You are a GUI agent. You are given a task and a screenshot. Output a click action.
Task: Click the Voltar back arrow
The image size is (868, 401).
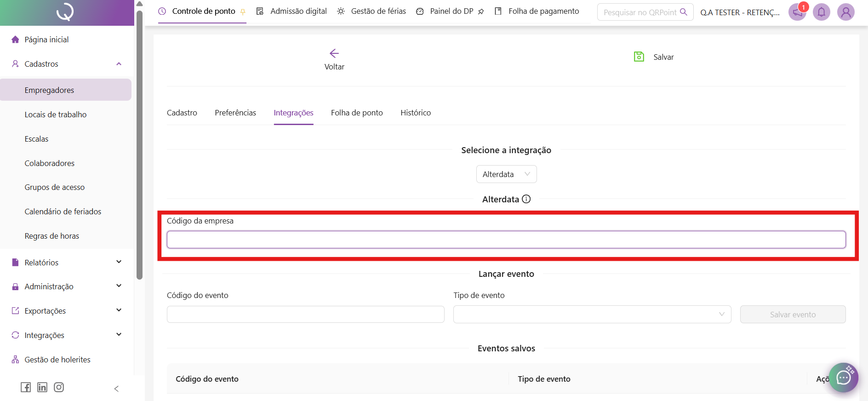tap(334, 53)
